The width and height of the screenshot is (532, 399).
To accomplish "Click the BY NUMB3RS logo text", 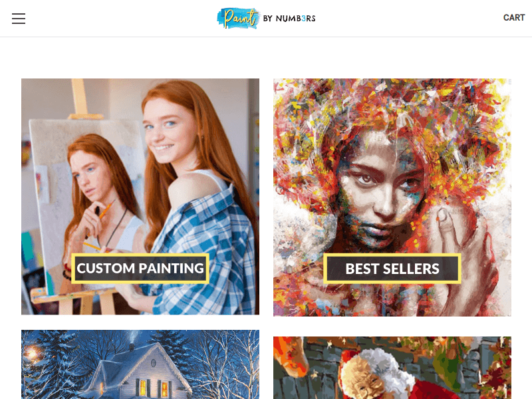I will tap(289, 19).
